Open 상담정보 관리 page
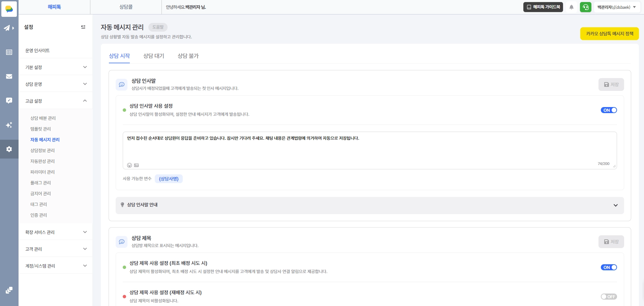Viewport: 644px width, 306px height. (x=42, y=150)
